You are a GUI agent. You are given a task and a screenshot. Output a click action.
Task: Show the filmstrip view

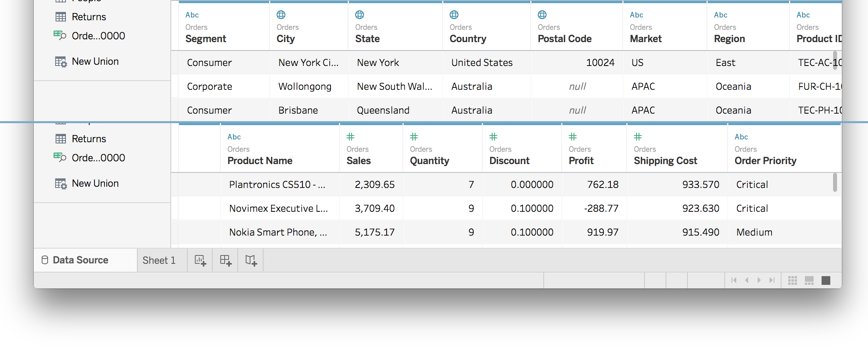pyautogui.click(x=809, y=280)
